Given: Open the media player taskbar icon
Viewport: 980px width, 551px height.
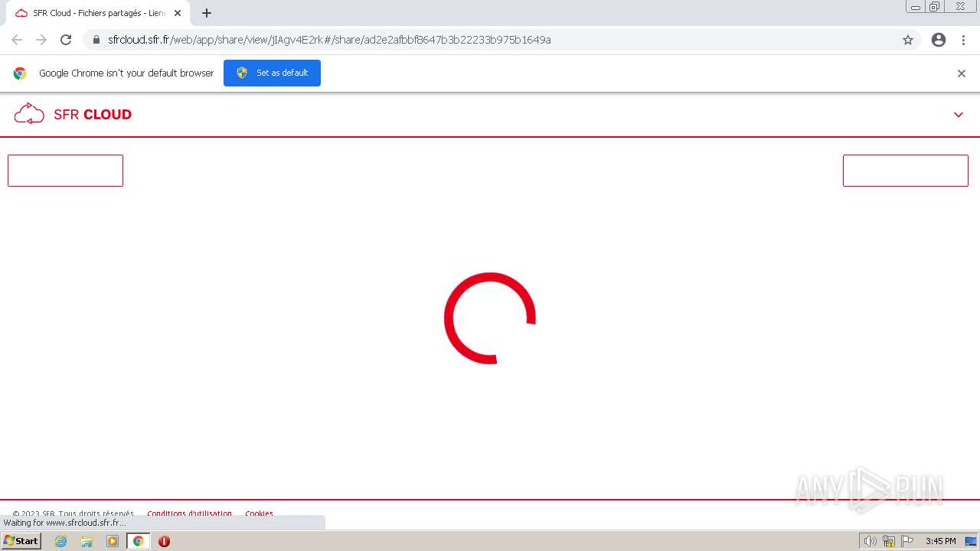Looking at the screenshot, I should tap(113, 541).
